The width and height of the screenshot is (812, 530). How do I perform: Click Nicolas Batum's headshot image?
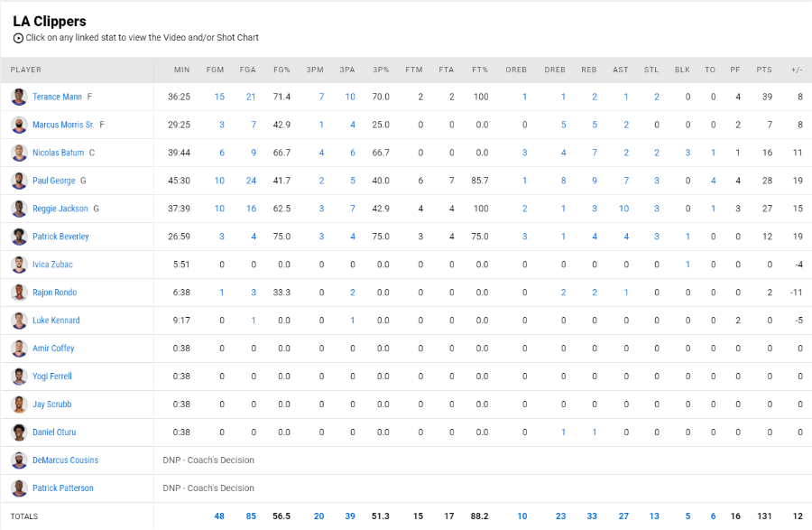pyautogui.click(x=19, y=153)
